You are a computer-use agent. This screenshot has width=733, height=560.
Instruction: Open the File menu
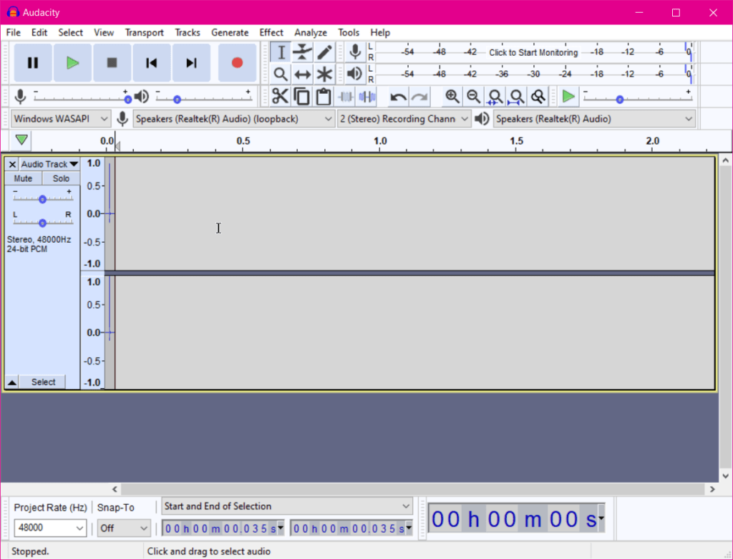click(x=13, y=33)
